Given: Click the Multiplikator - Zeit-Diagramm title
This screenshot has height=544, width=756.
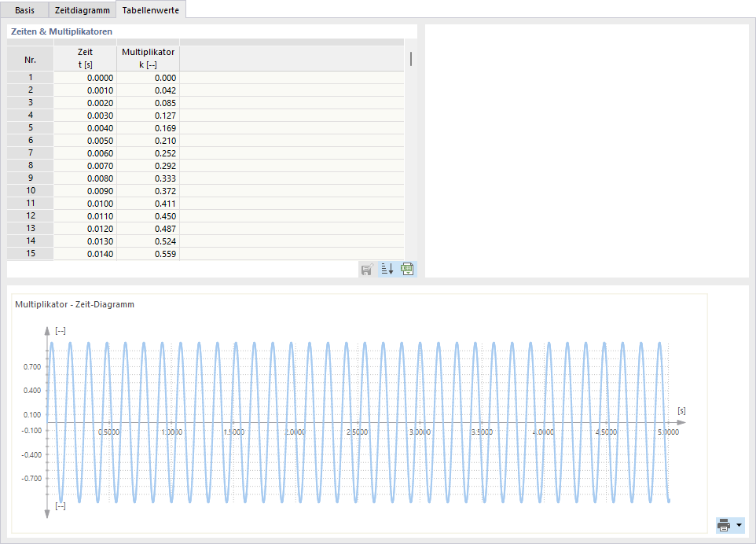Looking at the screenshot, I should [x=75, y=304].
